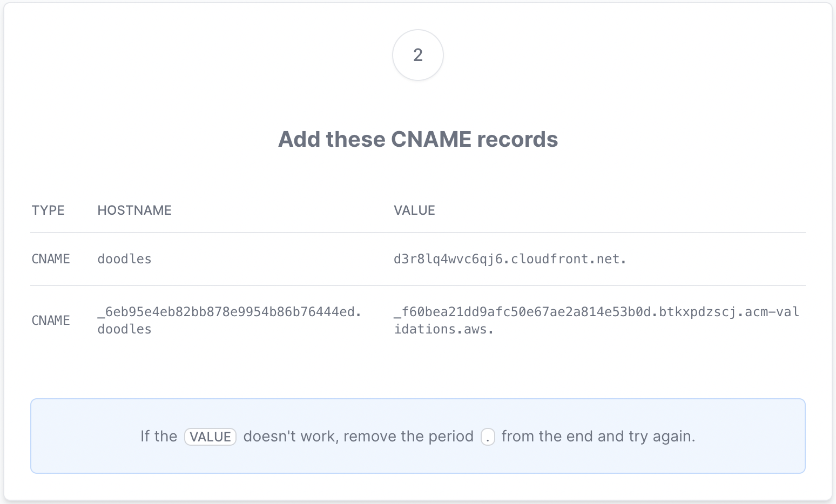Select the _6eb95e4eb82bb878e9954b86b76444ed. hostname

(x=229, y=312)
